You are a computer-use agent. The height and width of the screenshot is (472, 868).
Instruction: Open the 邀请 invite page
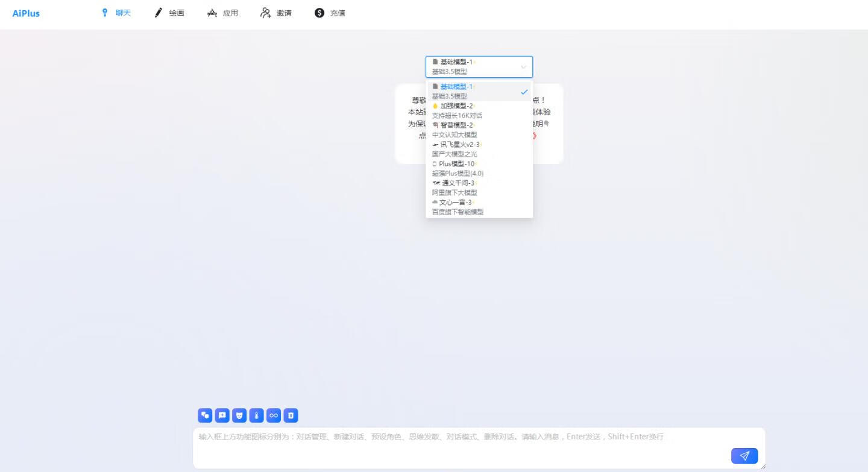276,13
